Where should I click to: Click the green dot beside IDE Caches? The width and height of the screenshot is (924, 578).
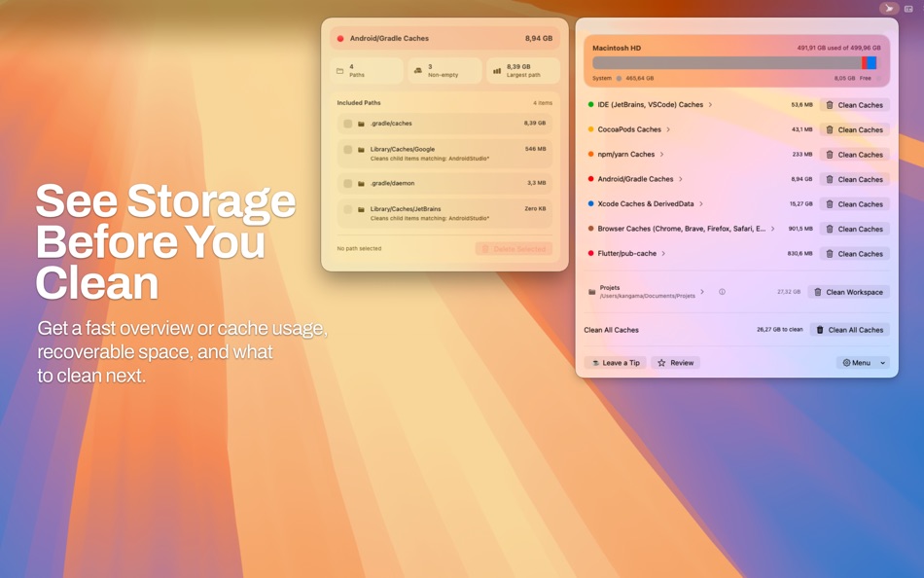point(590,104)
